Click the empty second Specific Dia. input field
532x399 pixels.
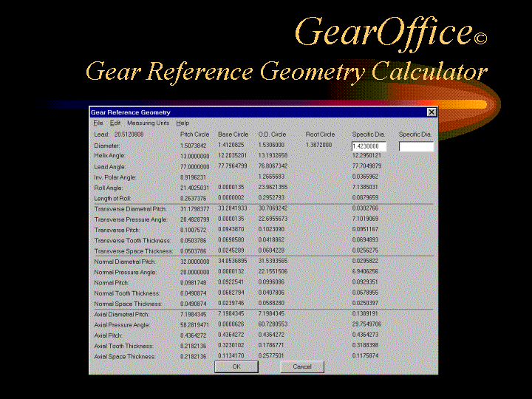pos(416,147)
